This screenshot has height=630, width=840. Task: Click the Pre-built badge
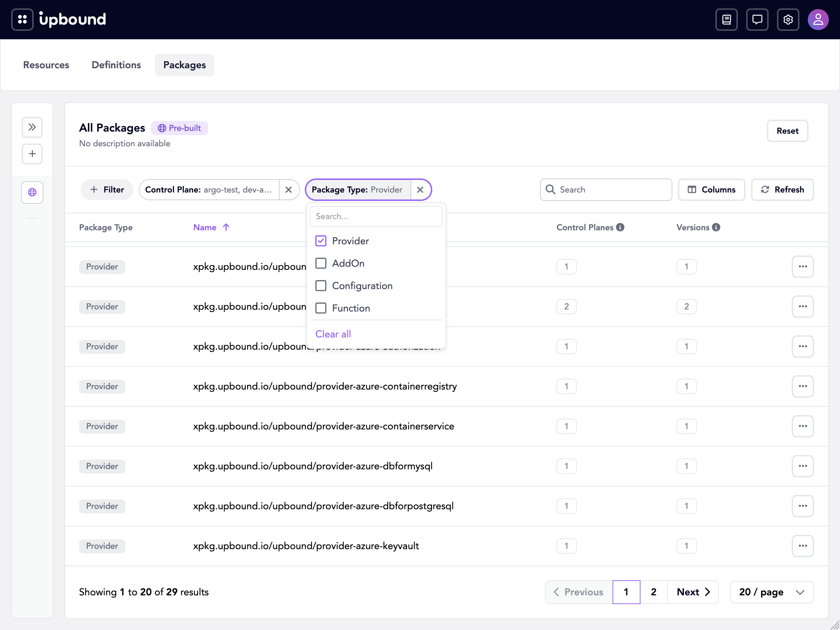(179, 128)
